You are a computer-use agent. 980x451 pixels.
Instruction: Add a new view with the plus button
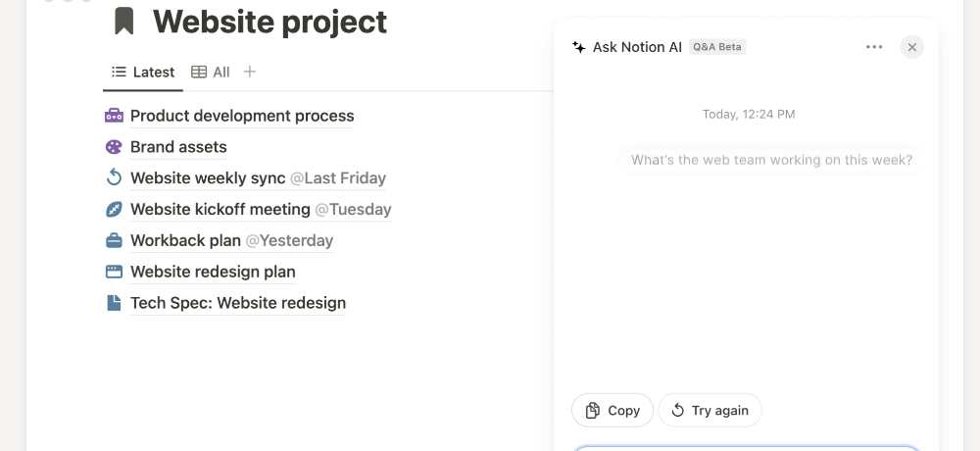(249, 72)
